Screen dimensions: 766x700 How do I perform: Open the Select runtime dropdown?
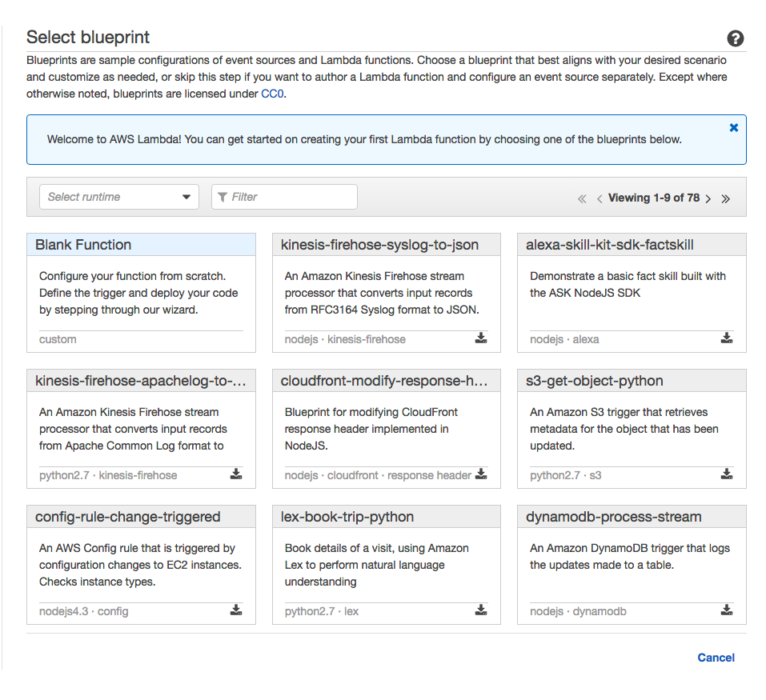coord(118,197)
